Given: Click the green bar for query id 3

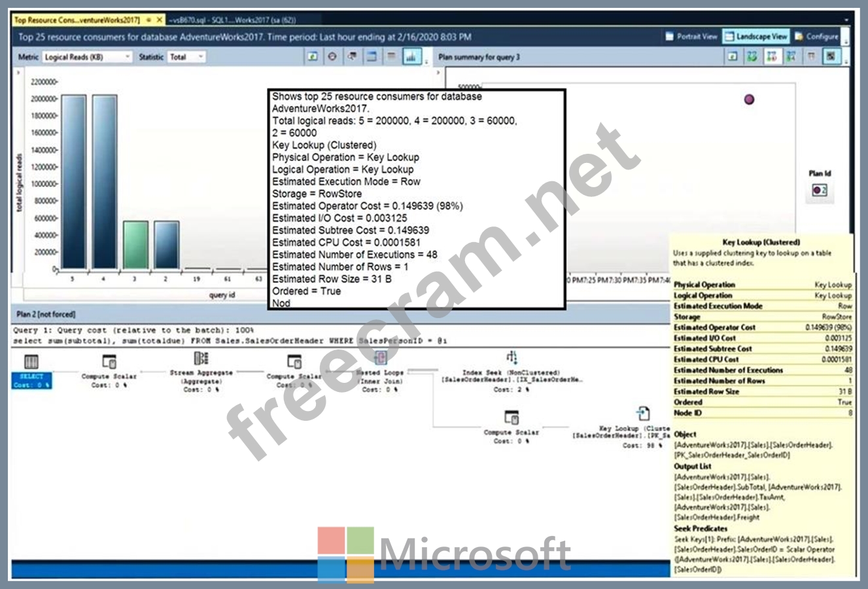Looking at the screenshot, I should (x=135, y=245).
